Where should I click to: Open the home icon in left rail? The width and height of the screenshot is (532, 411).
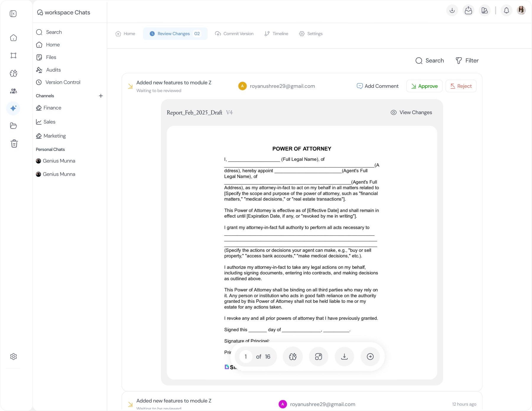click(13, 38)
